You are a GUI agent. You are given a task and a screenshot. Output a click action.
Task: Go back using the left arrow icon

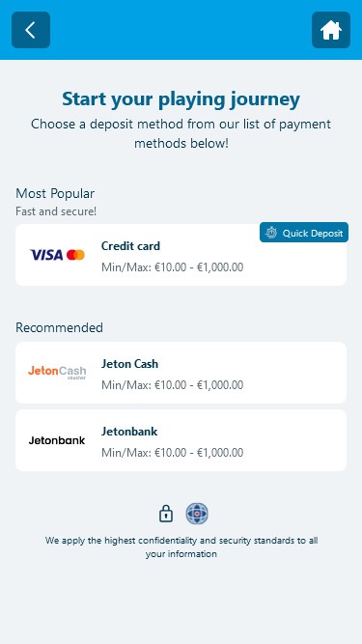pyautogui.click(x=31, y=30)
